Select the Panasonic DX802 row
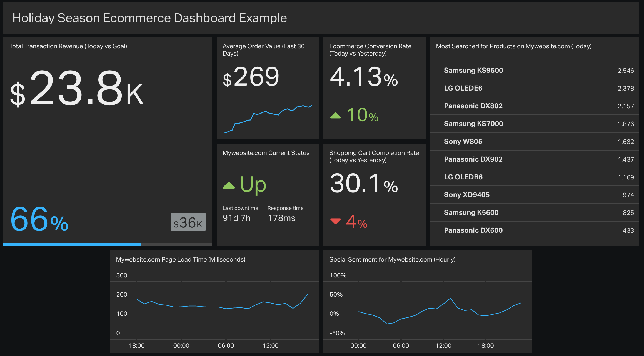Screen dimensions: 644x356 click(x=535, y=106)
